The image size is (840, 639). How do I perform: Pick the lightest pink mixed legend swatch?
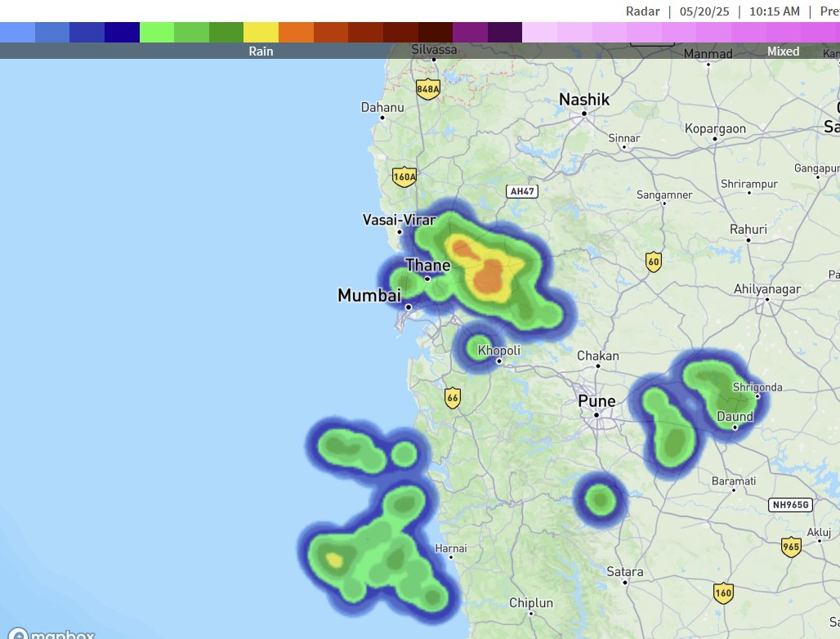539,32
